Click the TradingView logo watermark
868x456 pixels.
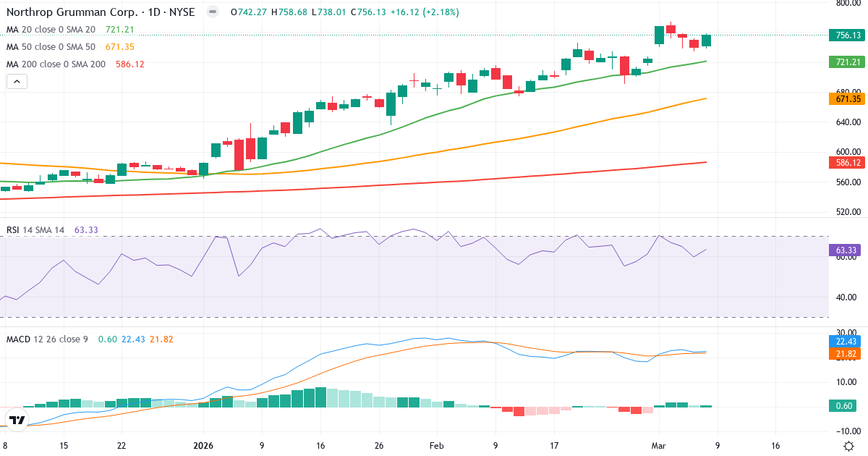pyautogui.click(x=17, y=418)
